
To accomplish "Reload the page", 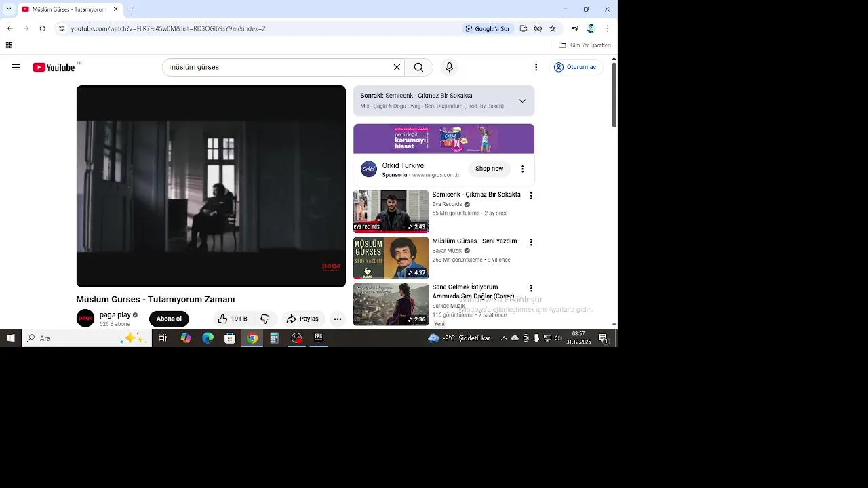I will point(42,28).
